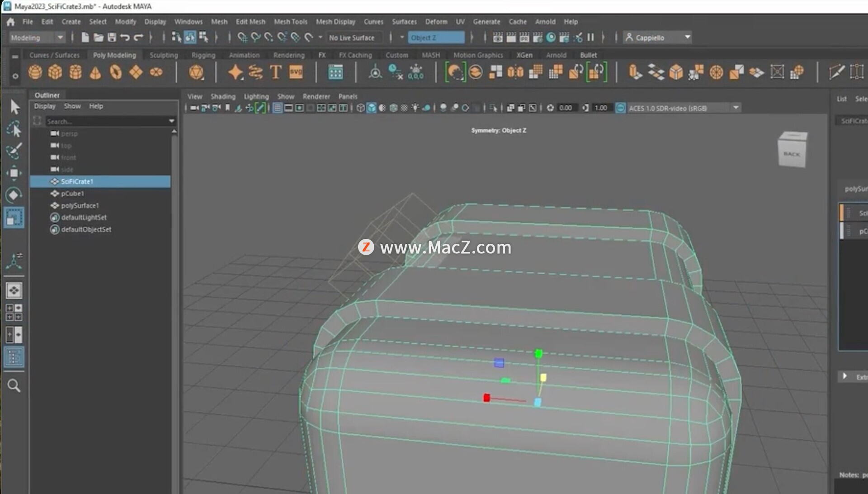Click the polygon sphere shelf icon
Image resolution: width=868 pixels, height=494 pixels.
click(x=35, y=72)
